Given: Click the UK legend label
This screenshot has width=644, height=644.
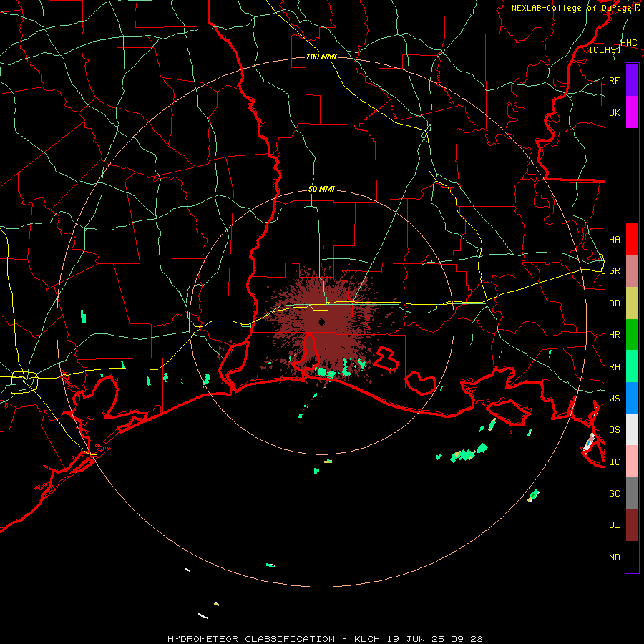Looking at the screenshot, I should (x=615, y=113).
